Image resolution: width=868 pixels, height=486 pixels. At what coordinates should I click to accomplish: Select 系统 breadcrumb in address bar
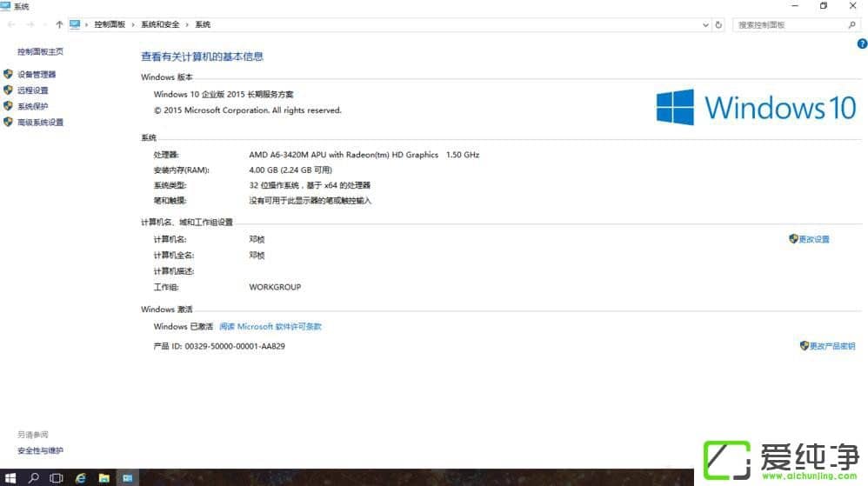(203, 24)
